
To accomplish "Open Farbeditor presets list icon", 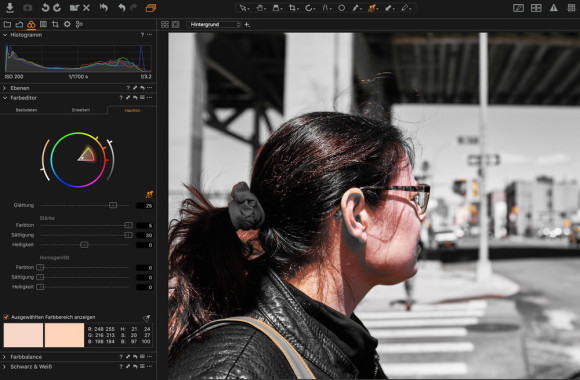I will click(x=142, y=98).
